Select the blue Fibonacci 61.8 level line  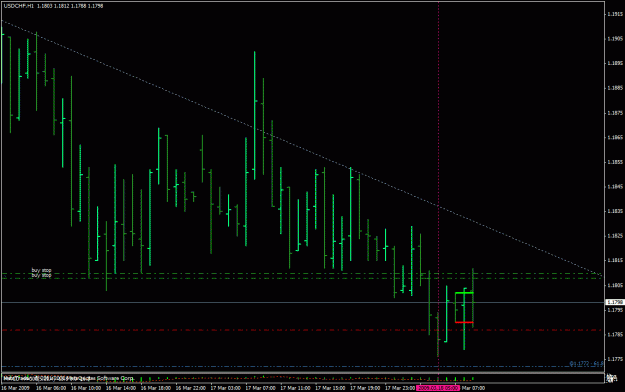[x=302, y=366]
